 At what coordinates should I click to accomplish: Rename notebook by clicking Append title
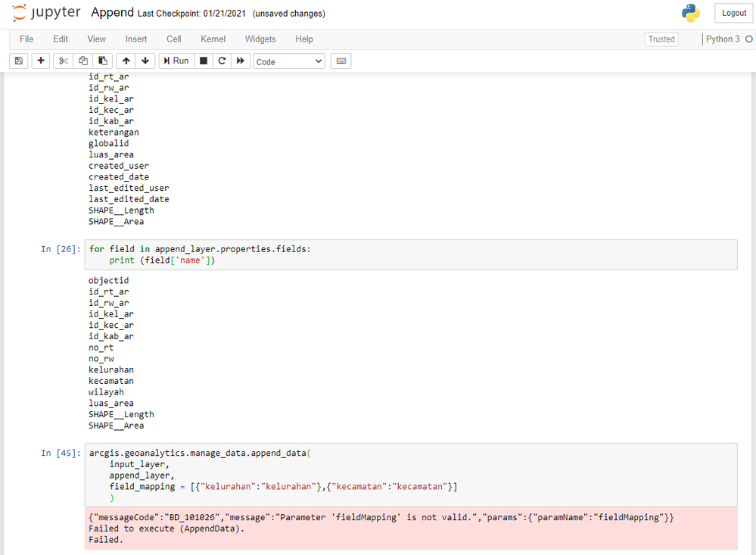[112, 13]
